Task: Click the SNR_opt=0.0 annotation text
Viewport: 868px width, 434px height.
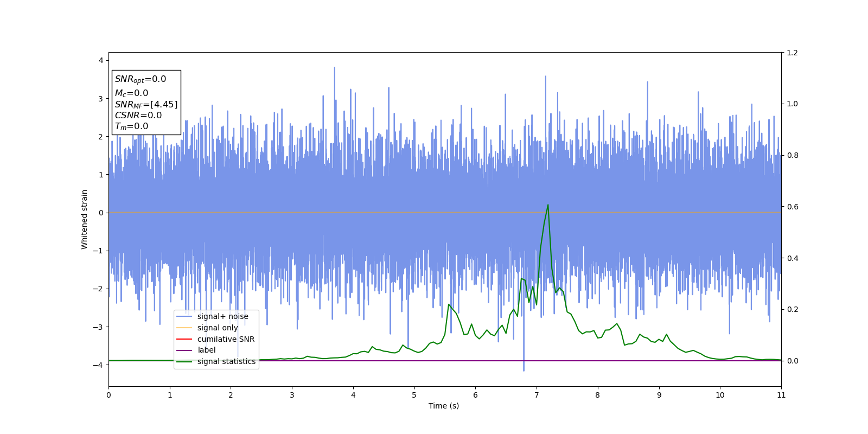Action: point(141,79)
